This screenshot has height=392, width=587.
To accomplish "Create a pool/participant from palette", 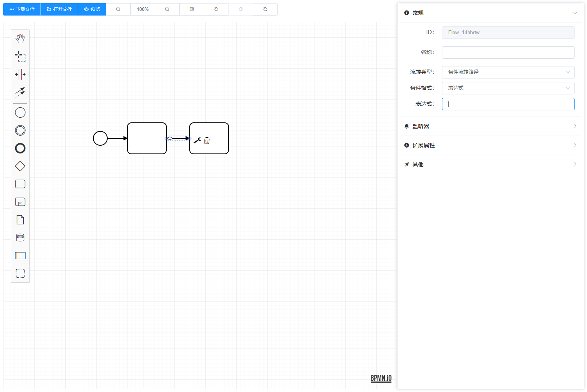I will 20,256.
